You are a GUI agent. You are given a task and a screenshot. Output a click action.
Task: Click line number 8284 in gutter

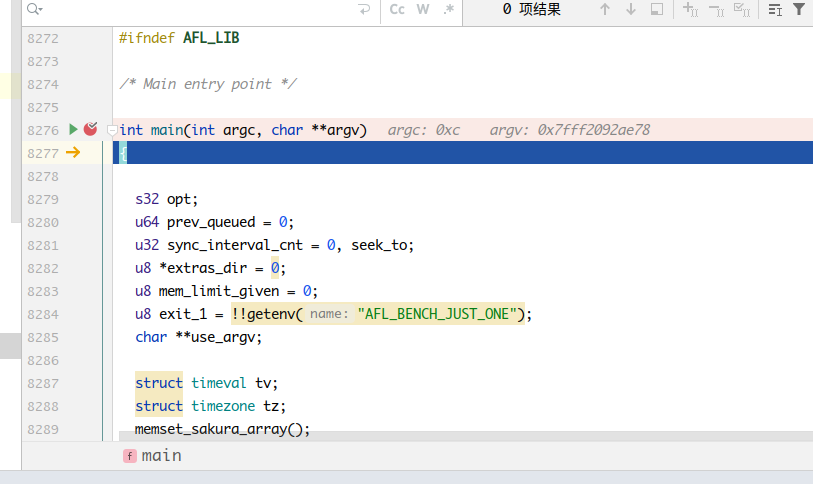point(43,314)
